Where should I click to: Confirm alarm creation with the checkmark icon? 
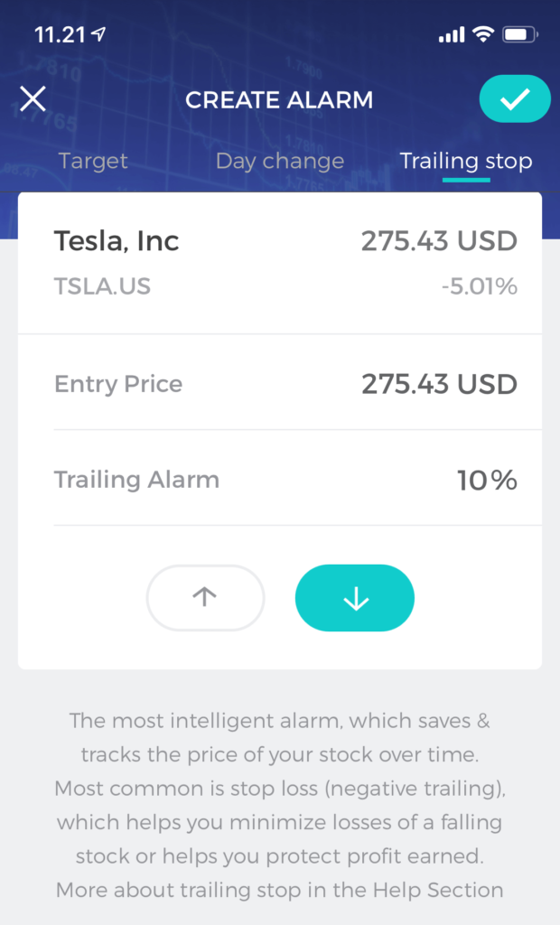point(514,99)
